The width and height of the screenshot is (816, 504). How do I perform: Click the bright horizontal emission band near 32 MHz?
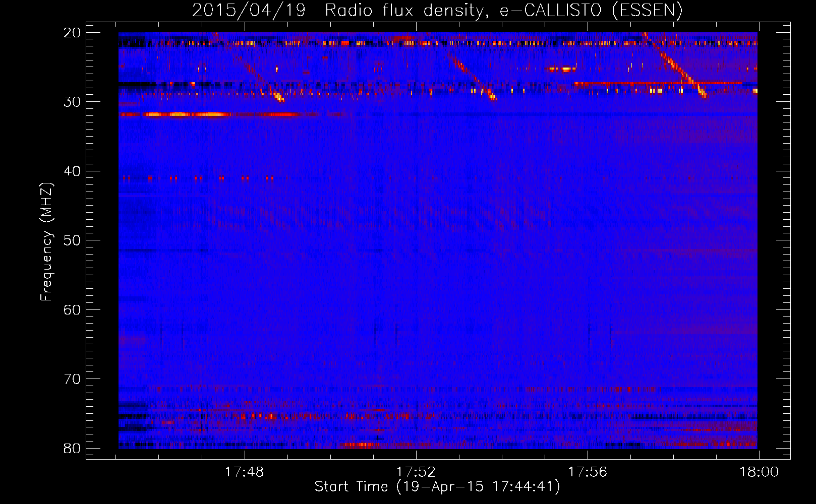coord(220,114)
